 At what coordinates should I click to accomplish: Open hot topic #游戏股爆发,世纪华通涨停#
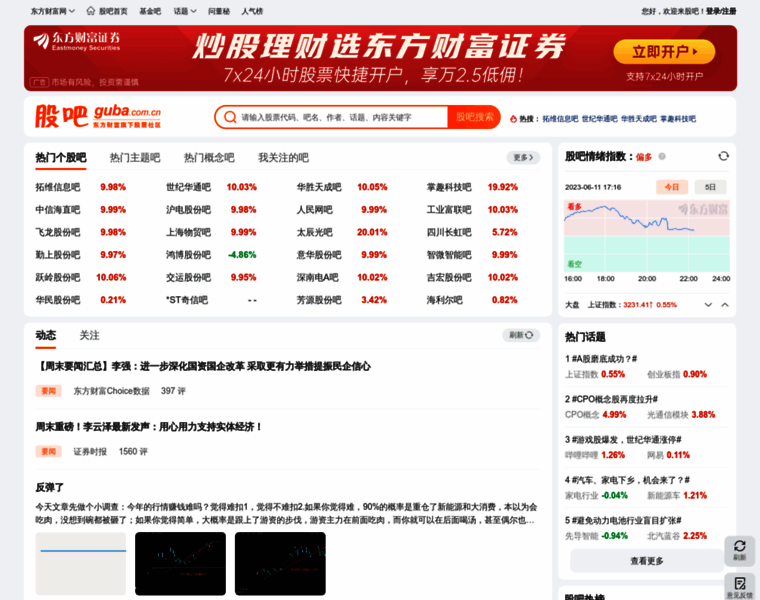point(623,440)
